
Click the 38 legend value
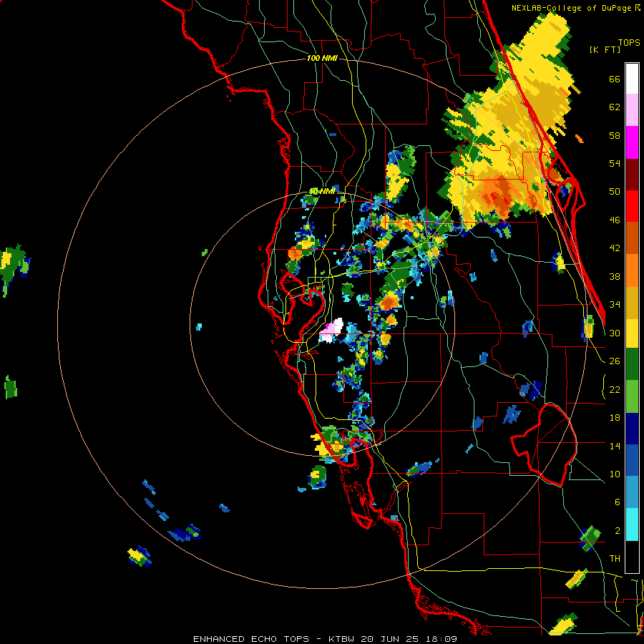(615, 276)
